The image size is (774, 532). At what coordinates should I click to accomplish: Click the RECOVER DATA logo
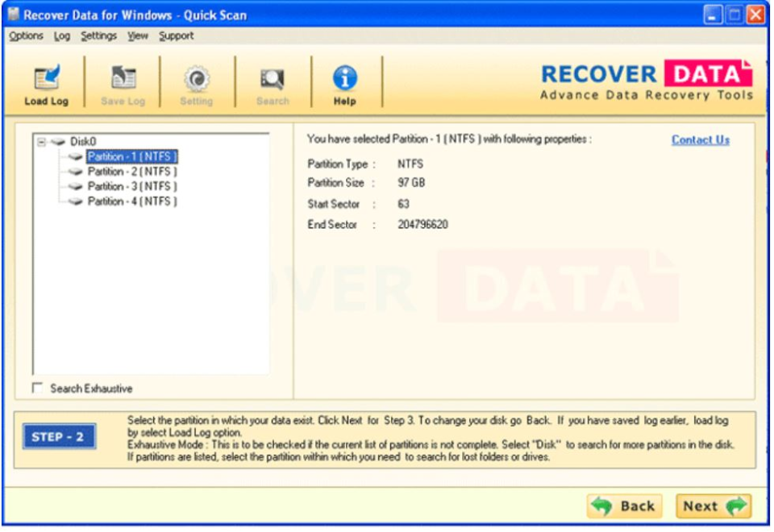[x=647, y=81]
